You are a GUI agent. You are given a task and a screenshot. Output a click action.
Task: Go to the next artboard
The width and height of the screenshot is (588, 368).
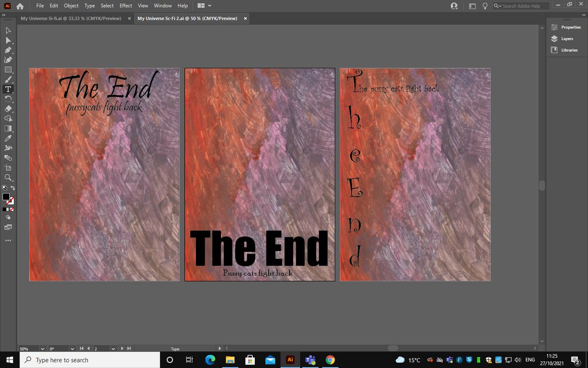pyautogui.click(x=122, y=349)
